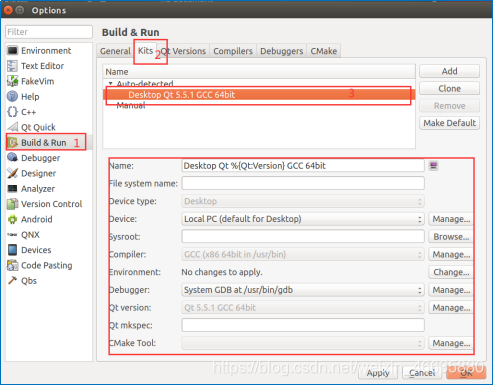Open the Analyzer category icon
Viewport: 494px width, 386px height.
pyautogui.click(x=12, y=189)
